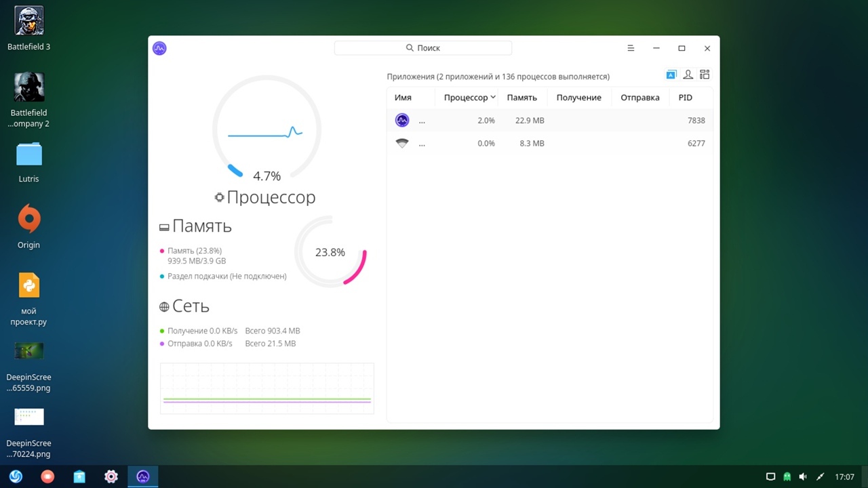Click the 23.8% memory ring gauge
Viewport: 868px width, 488px height.
coord(330,251)
